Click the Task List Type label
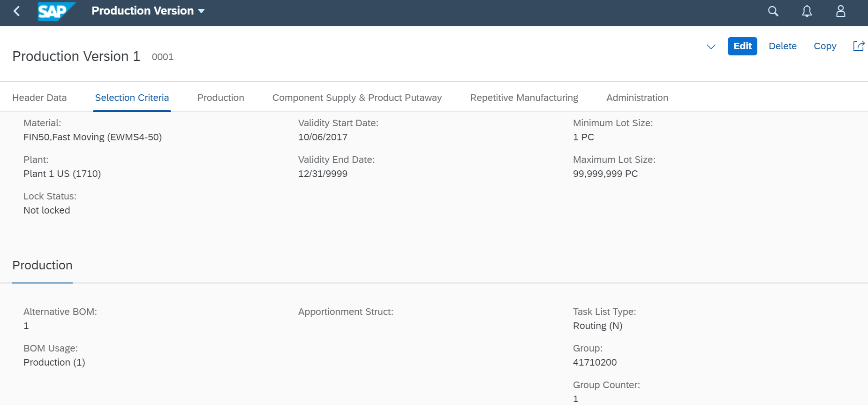868x405 pixels. point(604,312)
